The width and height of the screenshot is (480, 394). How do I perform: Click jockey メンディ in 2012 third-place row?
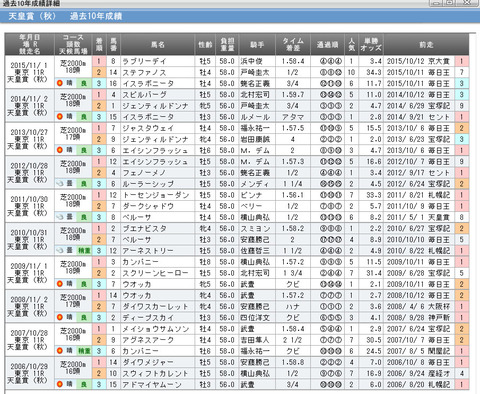[x=255, y=184]
